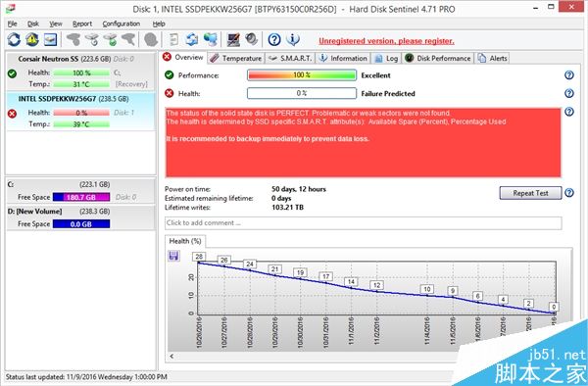Click the '103.21 TB' lifetime writes value

click(287, 208)
